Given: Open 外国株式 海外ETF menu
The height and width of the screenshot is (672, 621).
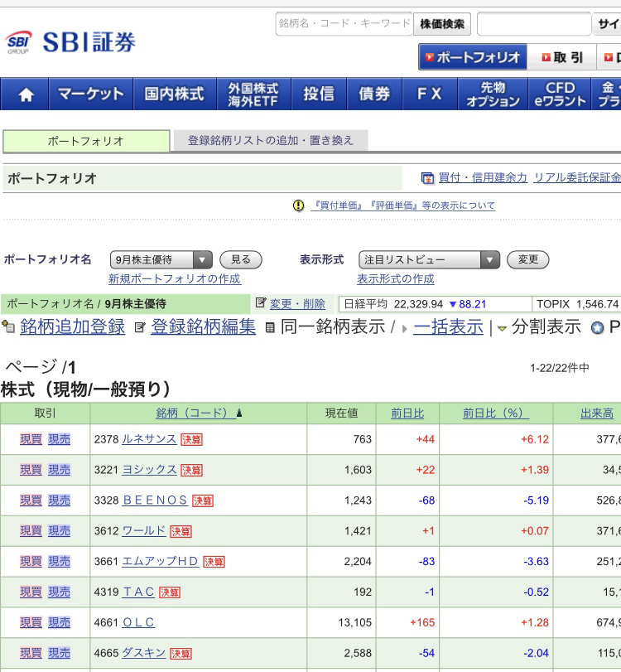Looking at the screenshot, I should pos(254,94).
